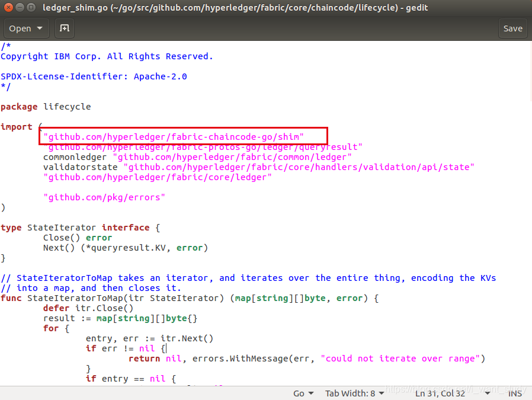Click the return nil, errors.WithMessage line

click(307, 359)
